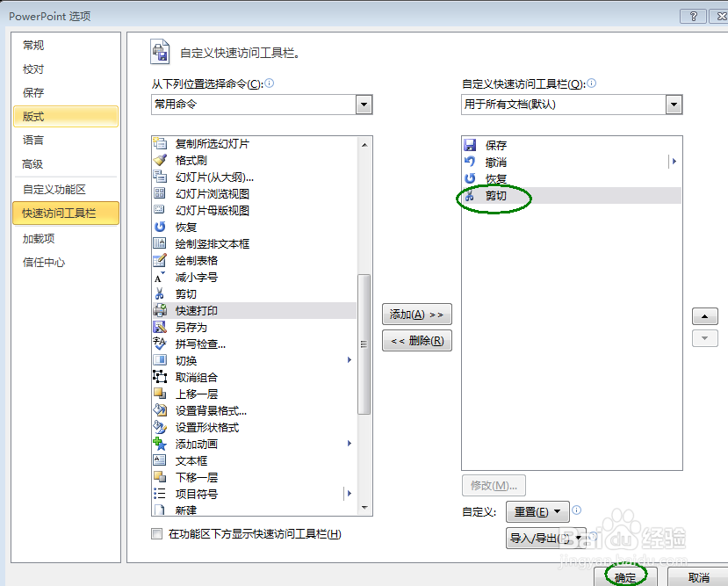Select the Add Animation (添加动画) star icon
Image resolution: width=728 pixels, height=586 pixels.
click(160, 444)
